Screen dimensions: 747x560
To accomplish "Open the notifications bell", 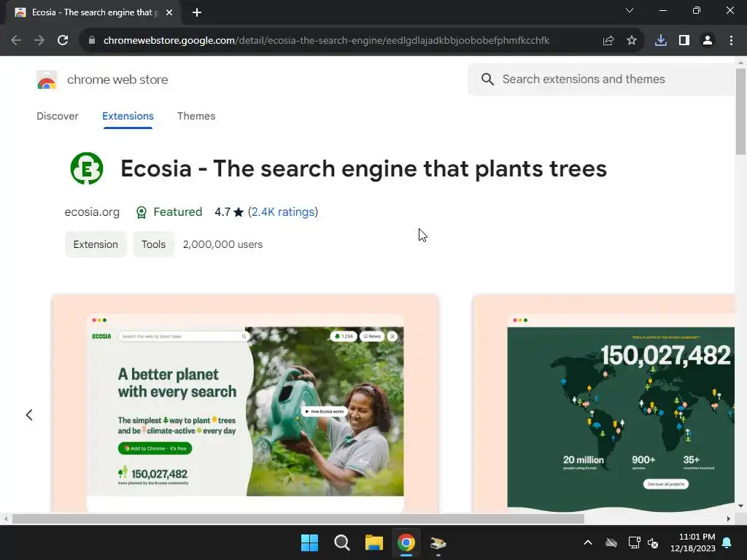I will click(727, 542).
